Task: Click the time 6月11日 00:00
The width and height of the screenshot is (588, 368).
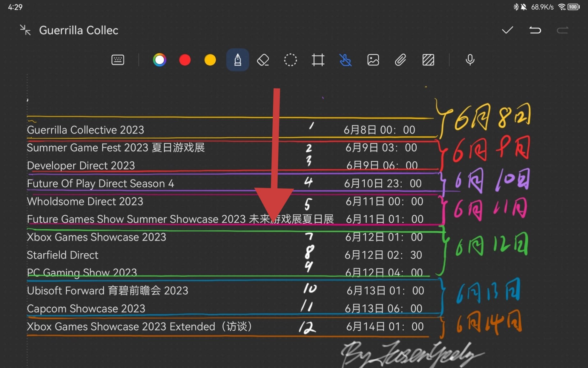Action: pos(384,201)
